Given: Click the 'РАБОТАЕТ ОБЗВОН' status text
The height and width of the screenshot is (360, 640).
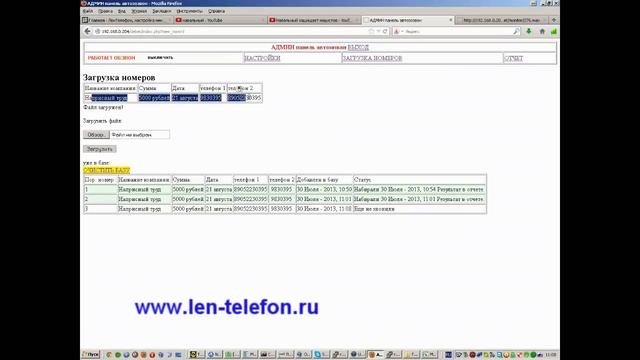Looking at the screenshot, I should 111,58.
